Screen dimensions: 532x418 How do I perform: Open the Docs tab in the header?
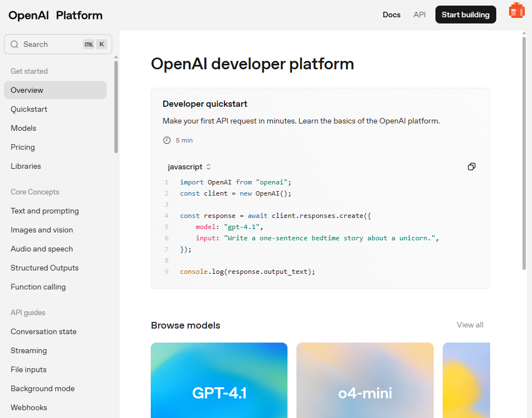point(391,15)
